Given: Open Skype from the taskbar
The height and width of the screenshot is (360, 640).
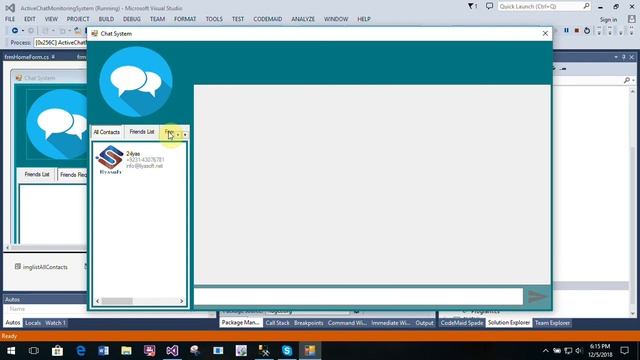Looking at the screenshot, I should tap(287, 351).
